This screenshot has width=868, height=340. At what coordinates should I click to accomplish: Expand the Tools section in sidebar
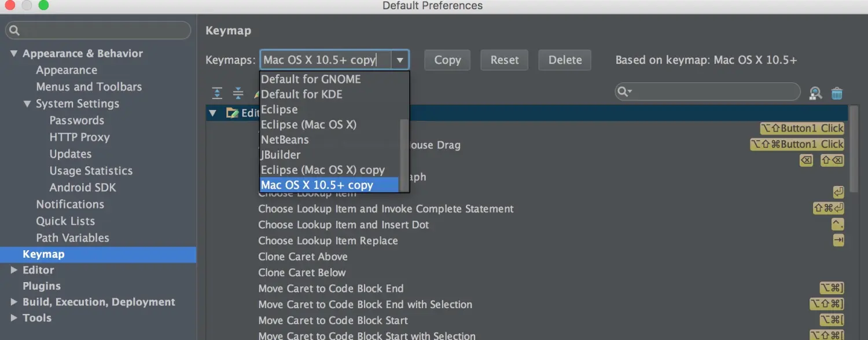[14, 317]
